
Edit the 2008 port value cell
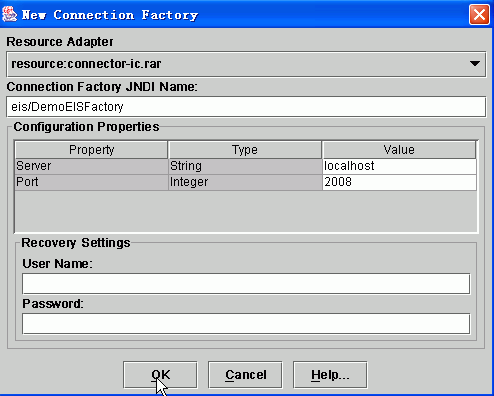pos(399,182)
